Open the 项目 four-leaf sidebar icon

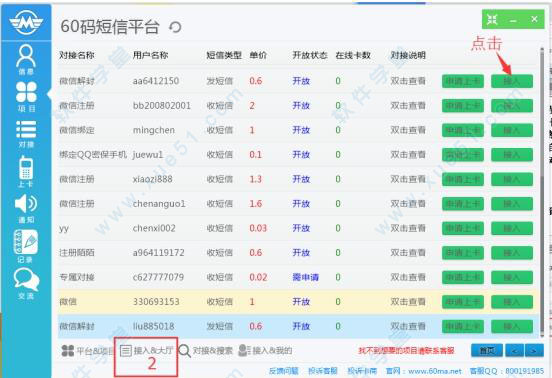[x=26, y=97]
